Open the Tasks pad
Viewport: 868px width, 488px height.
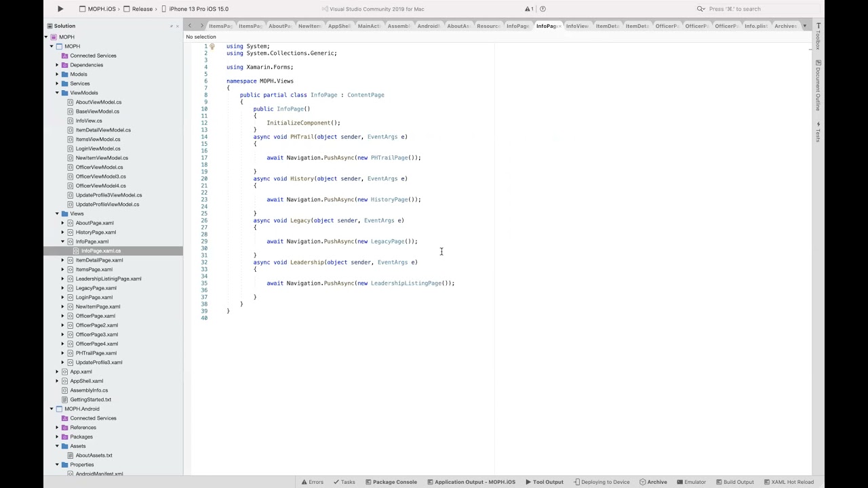[344, 482]
